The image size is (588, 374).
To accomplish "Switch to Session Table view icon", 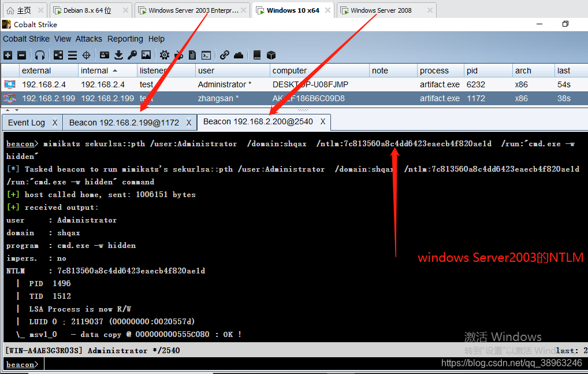I will [x=72, y=55].
